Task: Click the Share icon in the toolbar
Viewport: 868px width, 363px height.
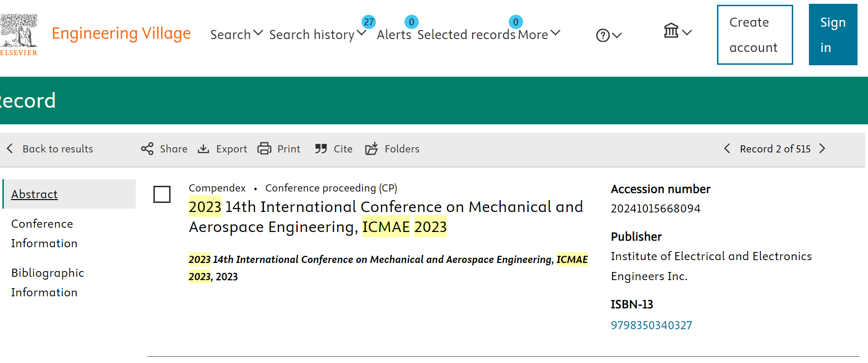Action: click(147, 149)
